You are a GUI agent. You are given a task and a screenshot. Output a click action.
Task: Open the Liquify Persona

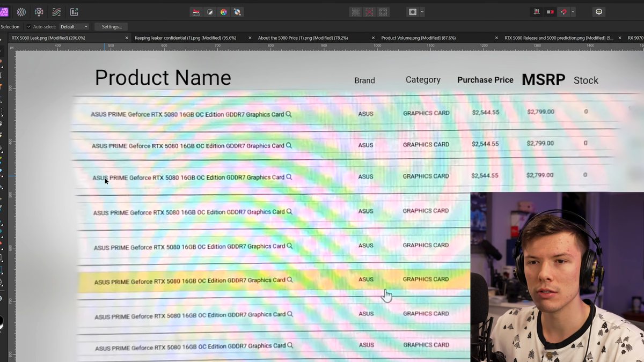point(21,12)
